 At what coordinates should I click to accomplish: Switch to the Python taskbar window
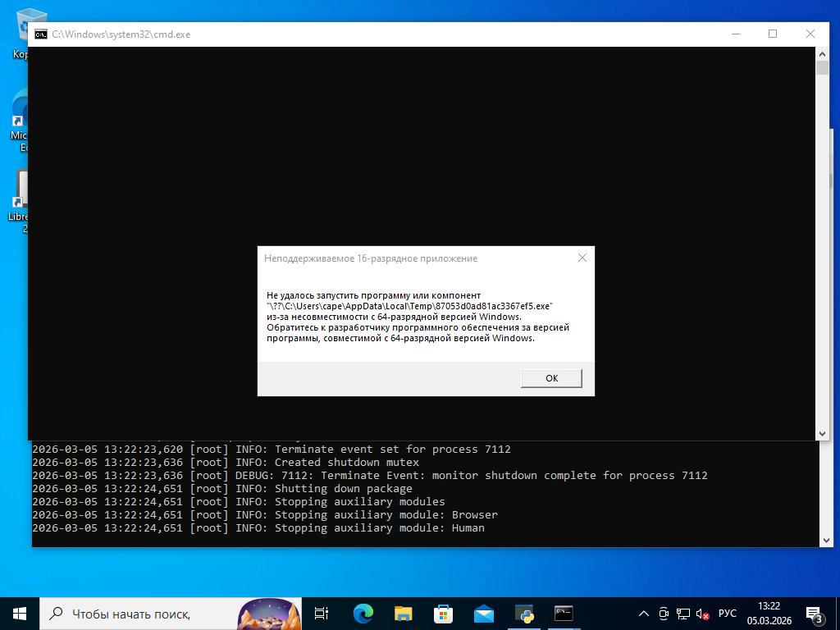(x=523, y=614)
